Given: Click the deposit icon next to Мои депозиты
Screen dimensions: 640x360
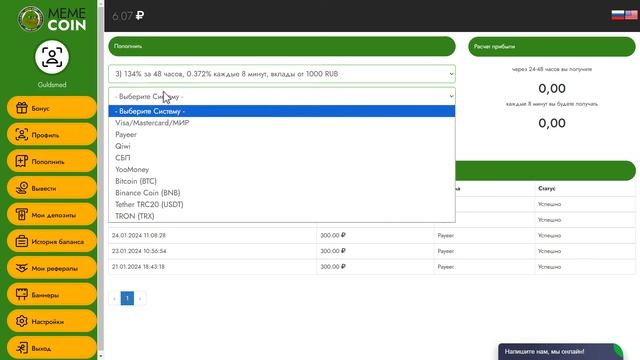Looking at the screenshot, I should point(22,215).
